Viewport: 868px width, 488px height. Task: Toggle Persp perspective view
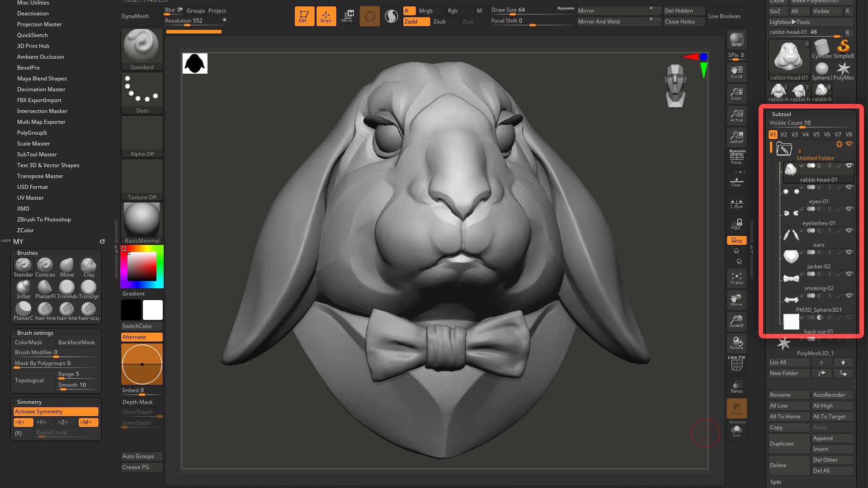(736, 158)
